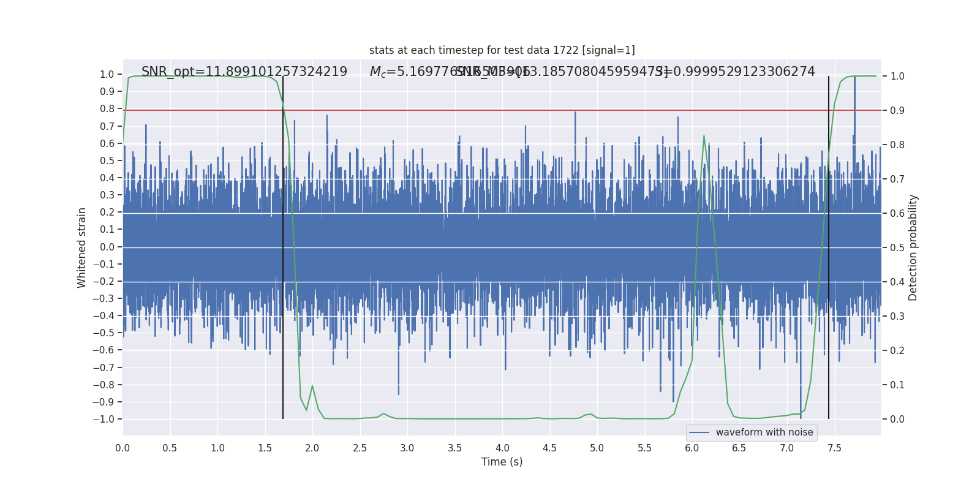Click the right axis tick label 0.4

tap(897, 282)
